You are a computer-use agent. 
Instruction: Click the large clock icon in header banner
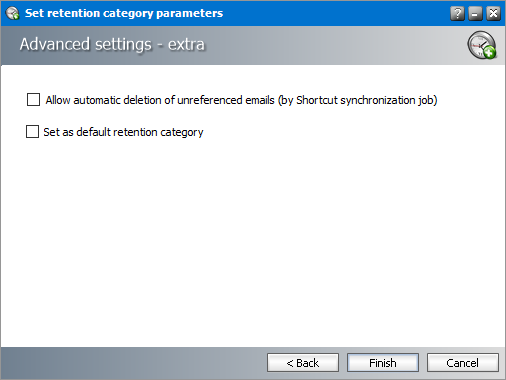[x=482, y=45]
